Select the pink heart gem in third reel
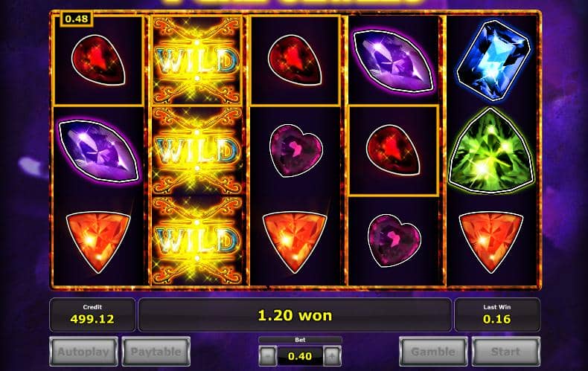 [x=296, y=151]
